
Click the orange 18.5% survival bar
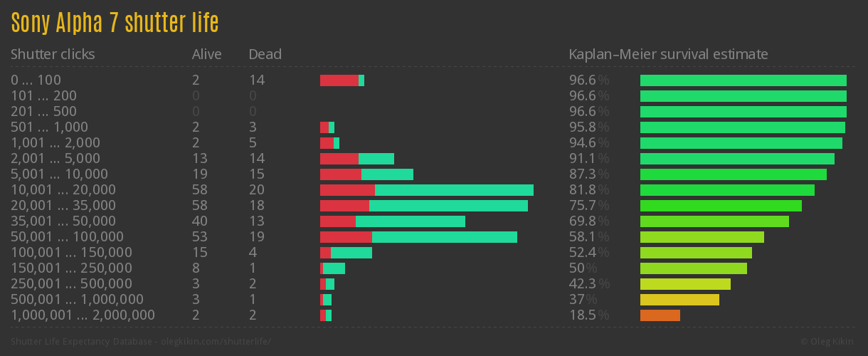coord(660,315)
